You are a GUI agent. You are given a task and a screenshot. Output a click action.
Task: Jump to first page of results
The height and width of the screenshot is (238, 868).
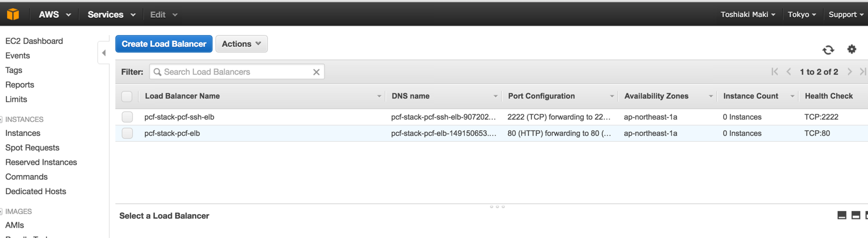(x=774, y=72)
